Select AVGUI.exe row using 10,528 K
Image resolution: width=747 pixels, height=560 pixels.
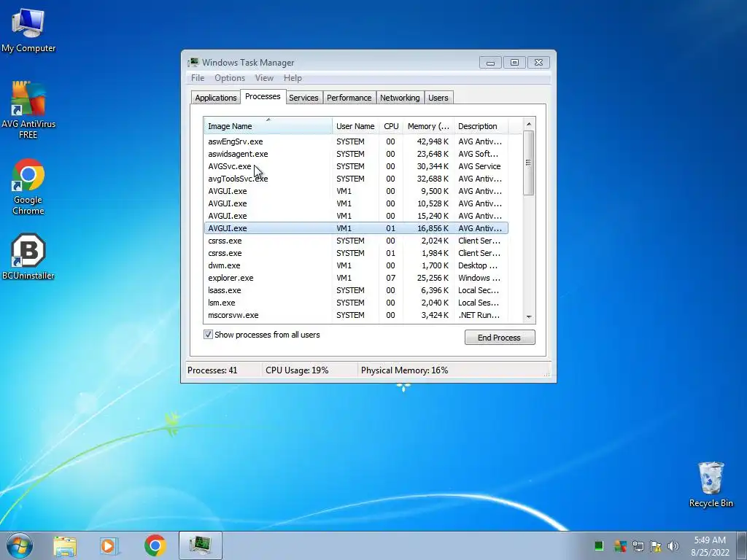356,203
